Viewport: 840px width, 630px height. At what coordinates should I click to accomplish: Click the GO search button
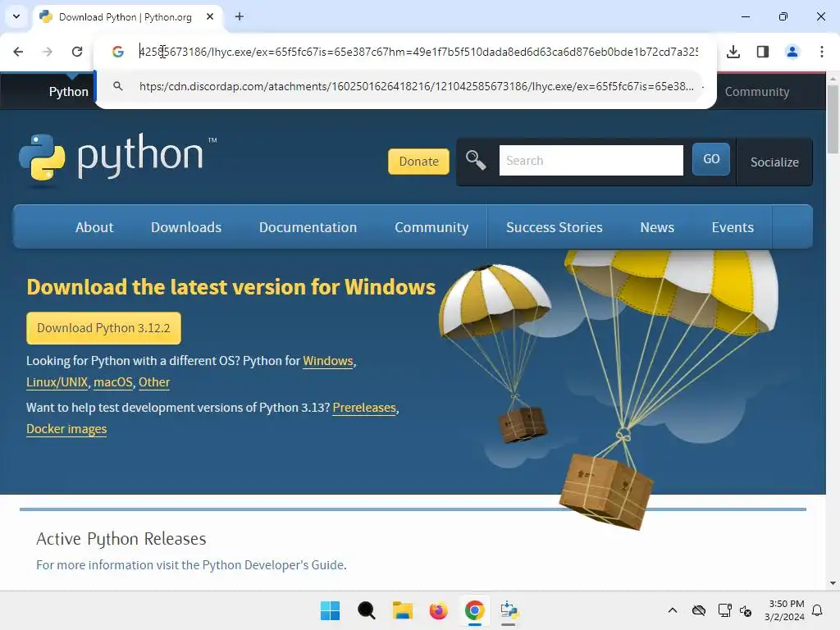(711, 159)
